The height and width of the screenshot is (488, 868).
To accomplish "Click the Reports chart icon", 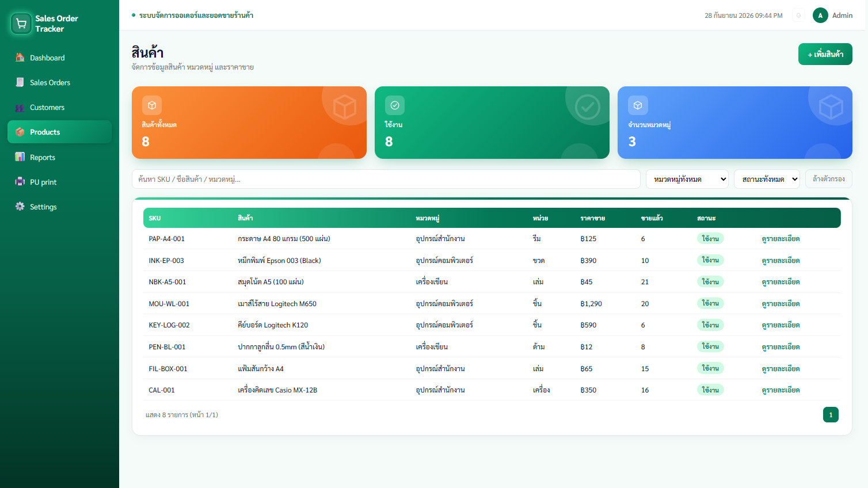I will [20, 157].
